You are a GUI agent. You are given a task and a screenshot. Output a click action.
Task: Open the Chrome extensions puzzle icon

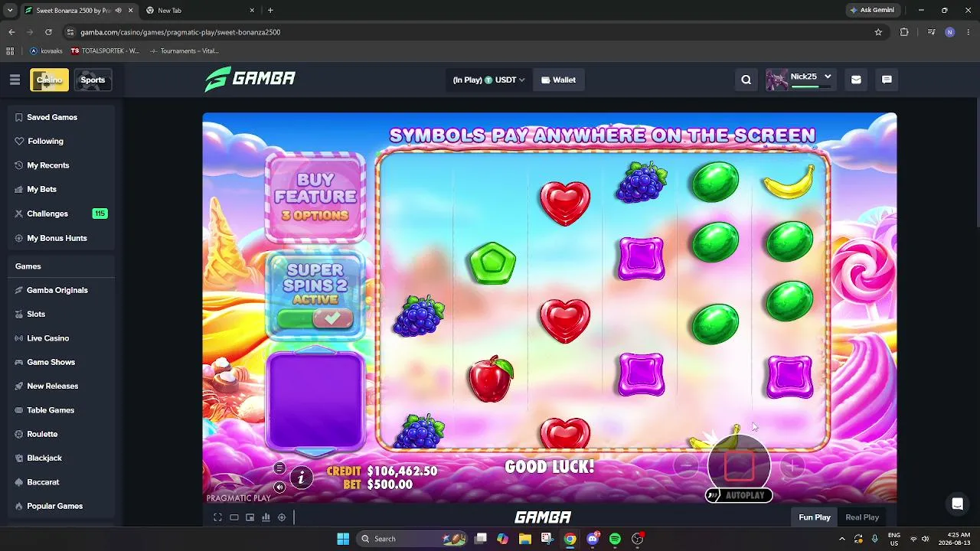(x=904, y=32)
